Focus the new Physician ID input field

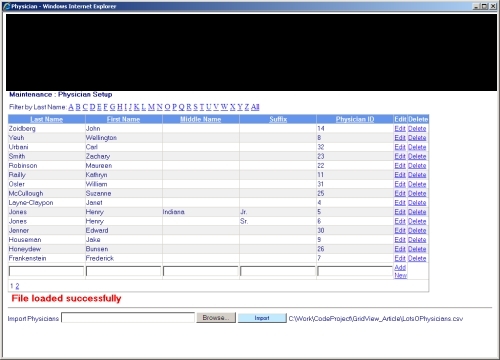[355, 271]
